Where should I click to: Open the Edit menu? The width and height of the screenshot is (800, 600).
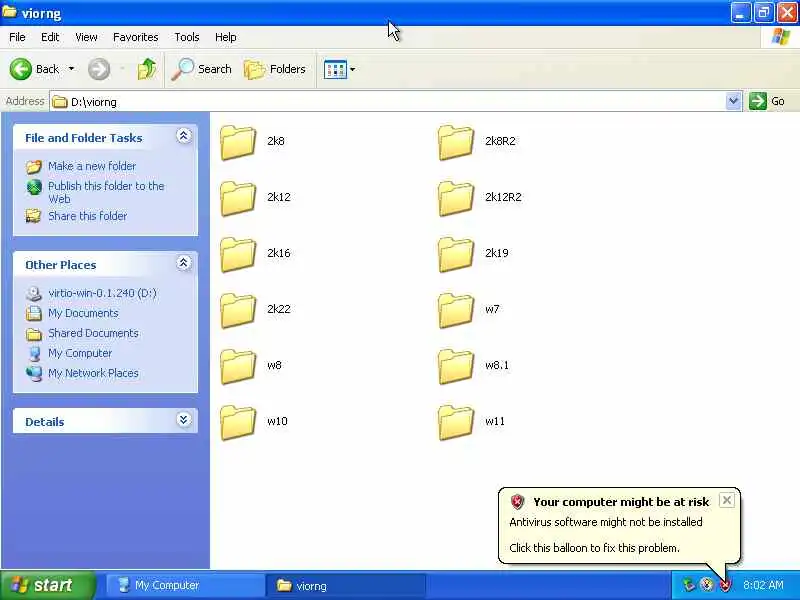click(50, 37)
